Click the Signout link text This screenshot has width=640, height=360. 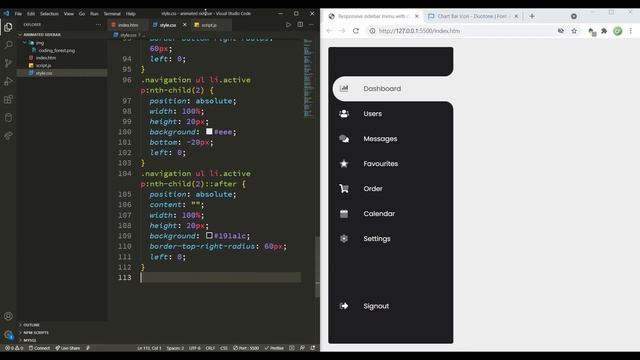tap(376, 306)
